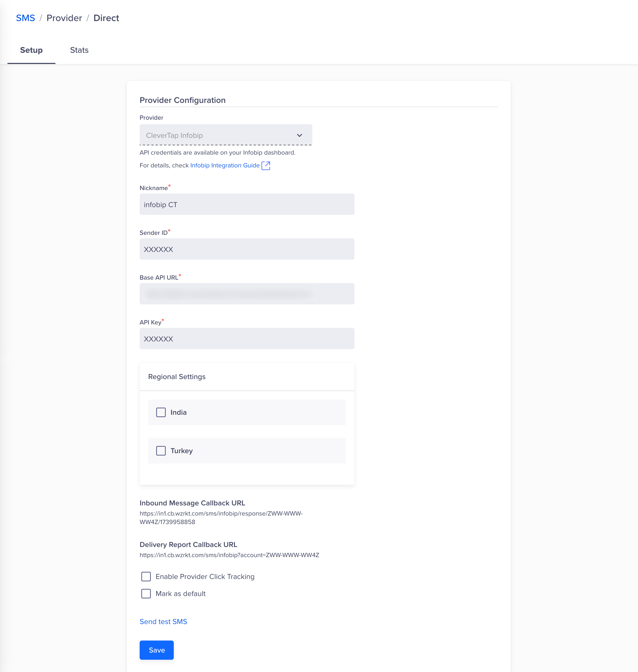Click the Nickname input field
638x672 pixels.
pyautogui.click(x=247, y=204)
